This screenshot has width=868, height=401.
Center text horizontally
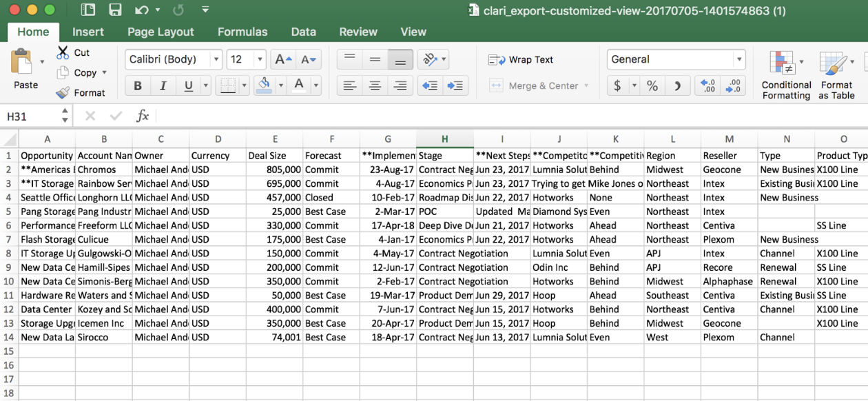click(x=375, y=86)
